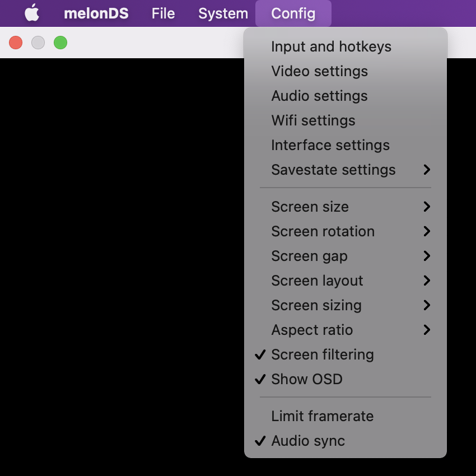Open the File menu

tap(162, 13)
